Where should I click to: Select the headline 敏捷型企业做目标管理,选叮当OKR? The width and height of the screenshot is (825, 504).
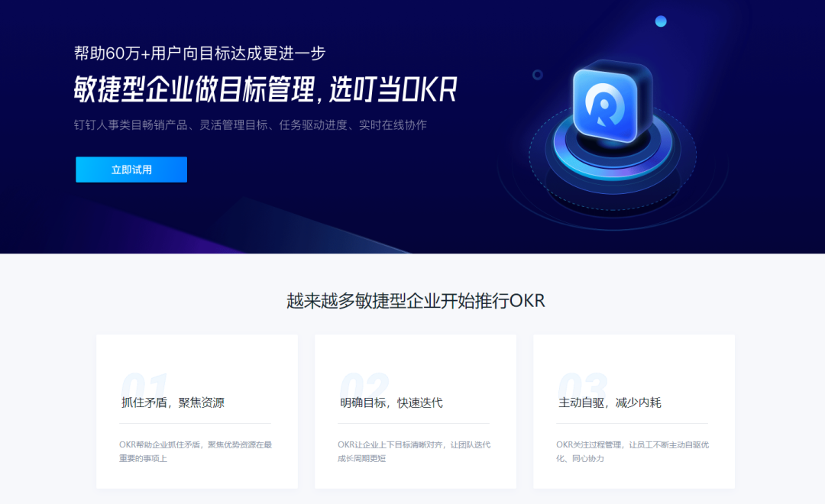point(265,89)
